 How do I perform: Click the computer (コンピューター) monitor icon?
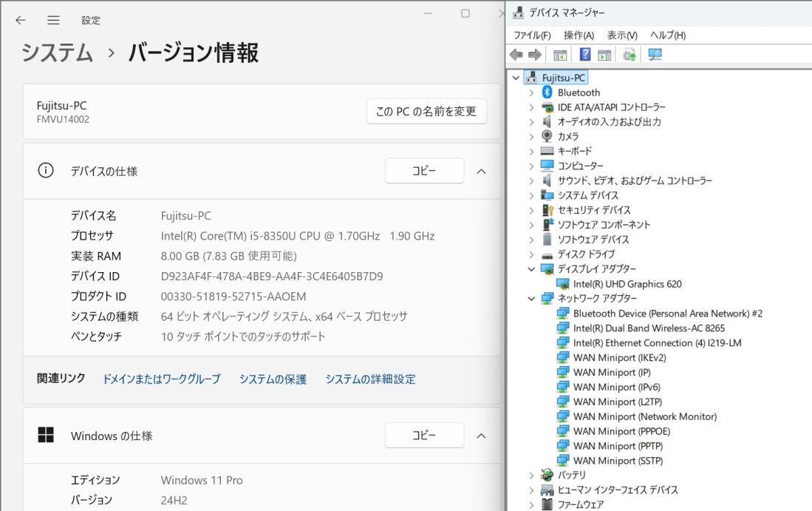point(547,166)
